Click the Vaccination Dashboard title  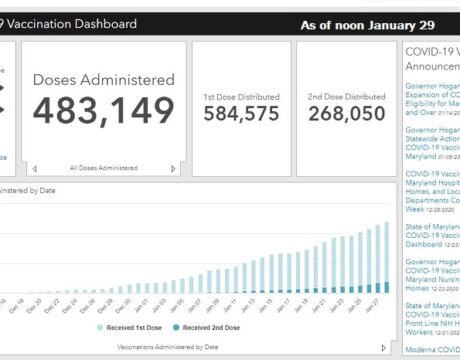tap(68, 24)
